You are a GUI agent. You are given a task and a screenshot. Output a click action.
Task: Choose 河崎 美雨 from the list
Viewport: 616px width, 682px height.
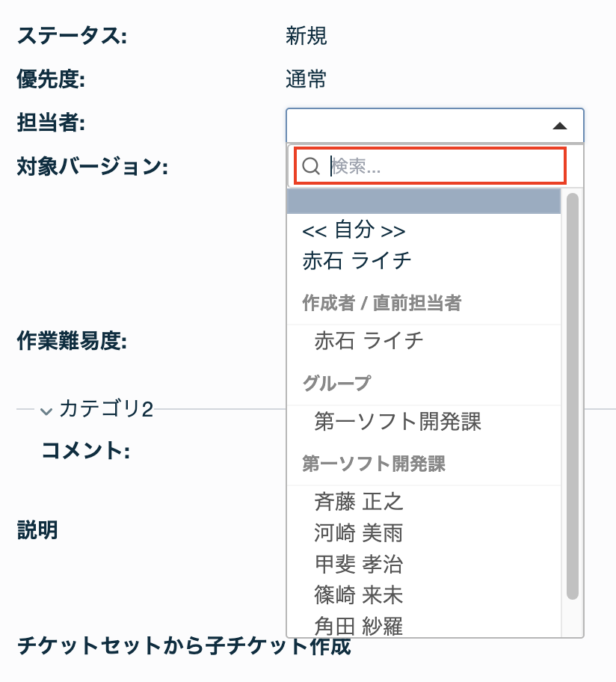pos(359,532)
